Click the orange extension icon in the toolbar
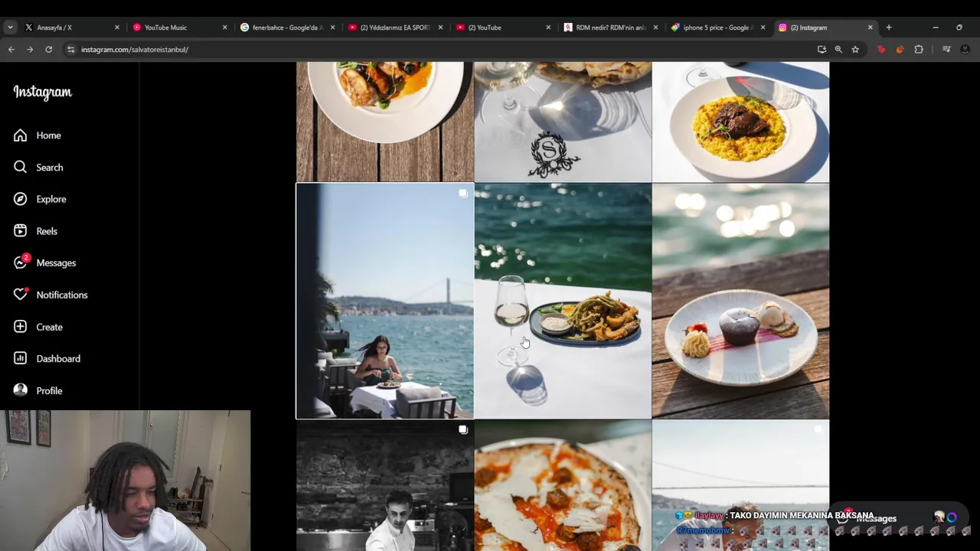Image resolution: width=980 pixels, height=551 pixels. 900,49
